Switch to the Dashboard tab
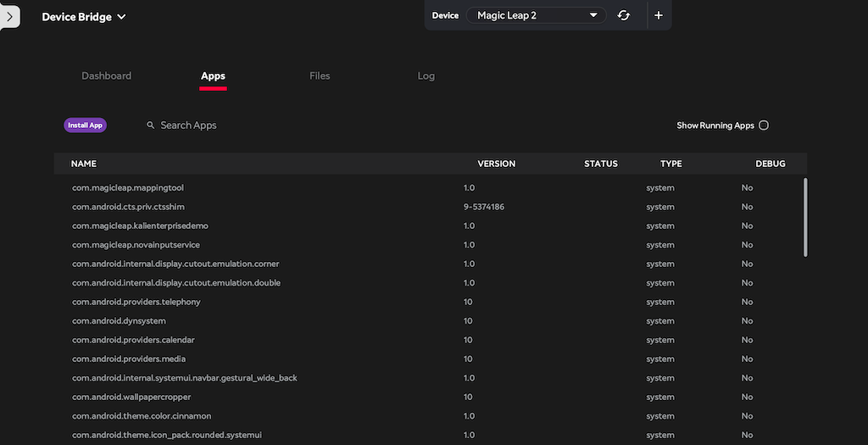Viewport: 868px width, 445px height. pyautogui.click(x=106, y=76)
